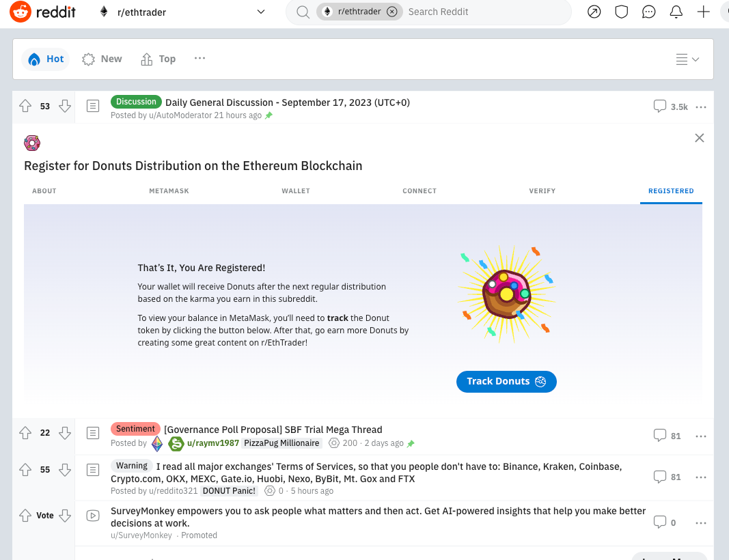Open the notifications bell
Viewport: 729px width, 560px height.
point(676,12)
